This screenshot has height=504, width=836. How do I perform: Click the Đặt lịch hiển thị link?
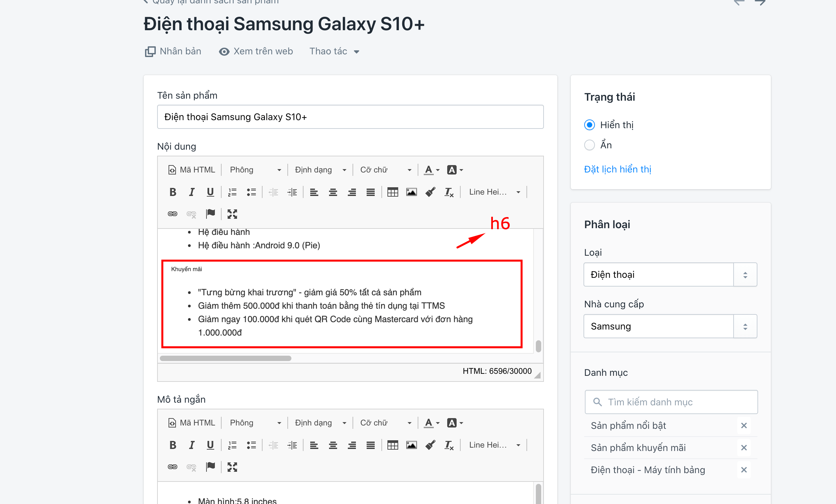point(617,169)
